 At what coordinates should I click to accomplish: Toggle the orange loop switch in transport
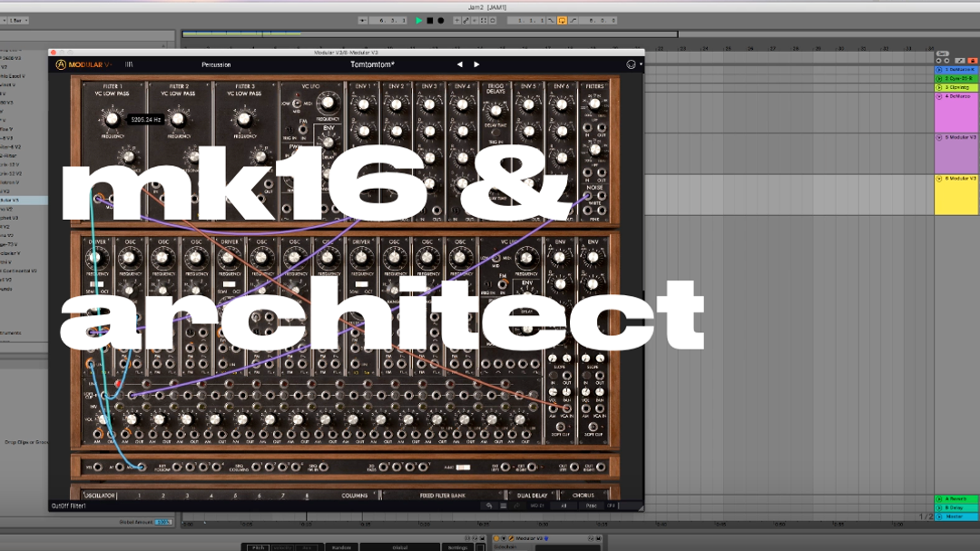point(562,20)
